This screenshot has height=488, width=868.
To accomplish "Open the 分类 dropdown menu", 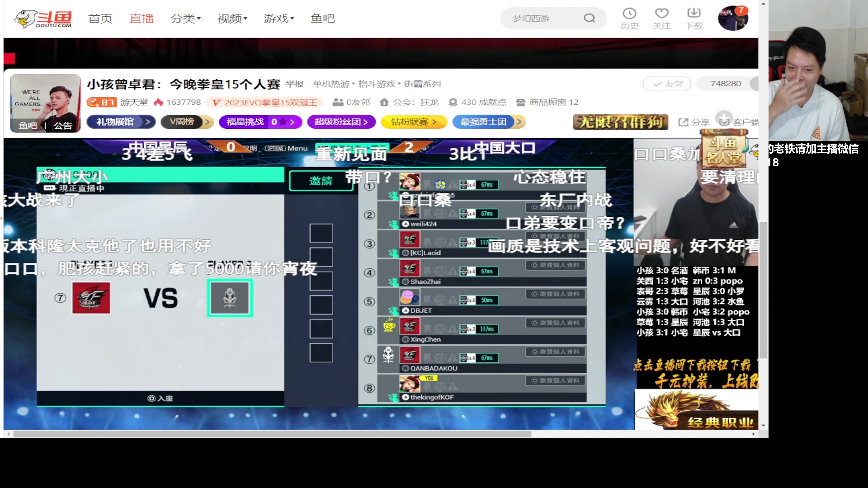I will click(186, 19).
